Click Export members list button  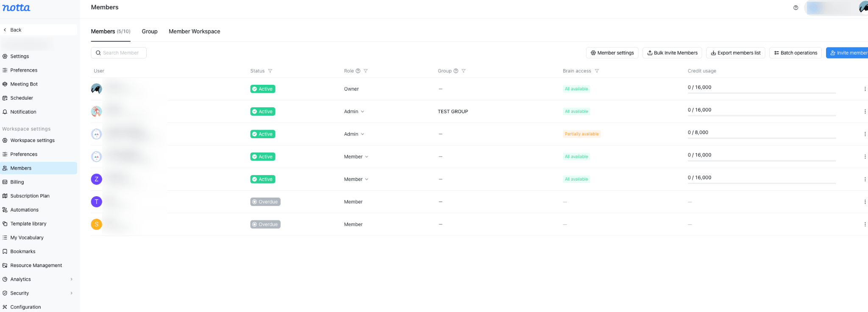736,53
